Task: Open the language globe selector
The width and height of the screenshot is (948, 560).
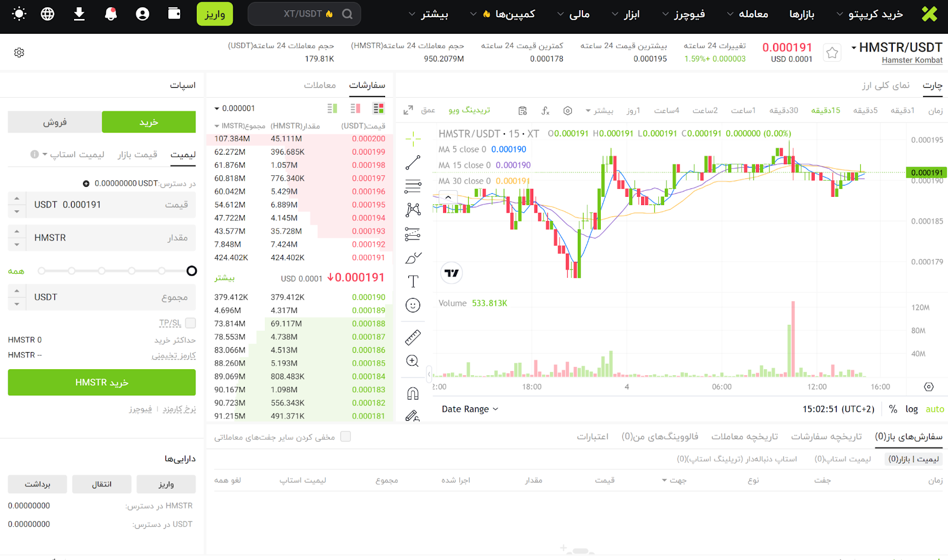Action: [47, 14]
